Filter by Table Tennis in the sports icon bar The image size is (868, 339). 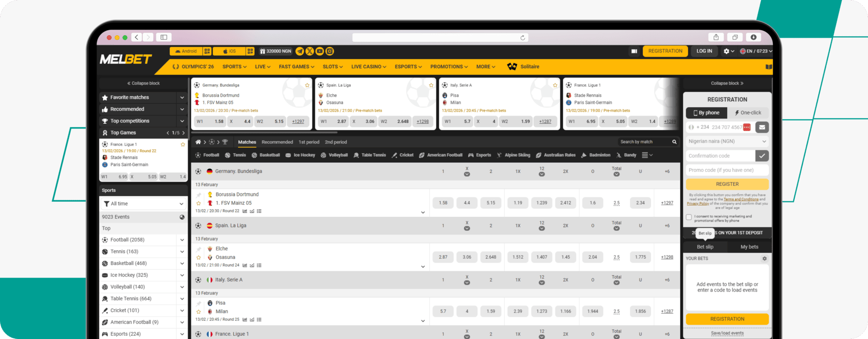[x=370, y=155]
